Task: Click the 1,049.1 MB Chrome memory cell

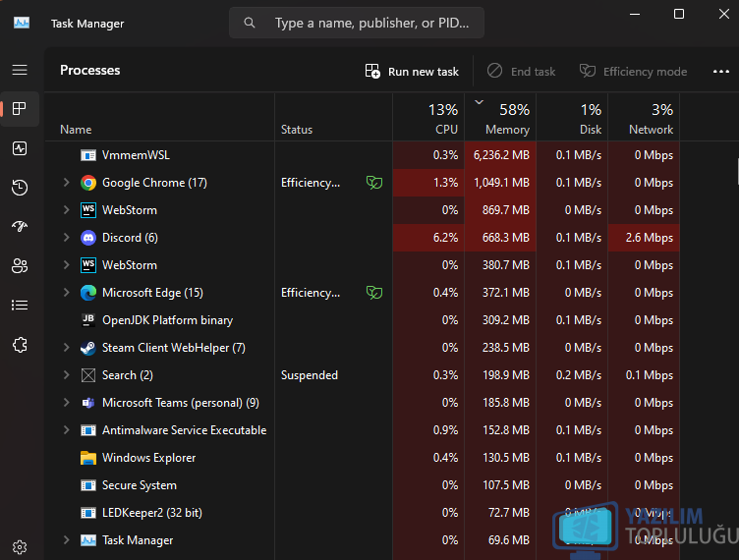Action: click(x=500, y=183)
